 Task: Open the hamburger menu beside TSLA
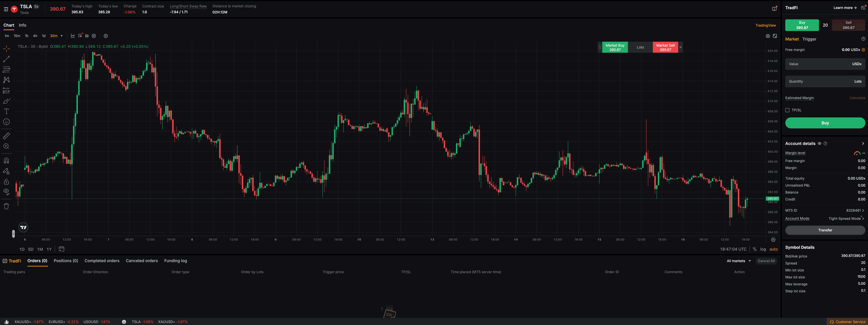pos(6,9)
